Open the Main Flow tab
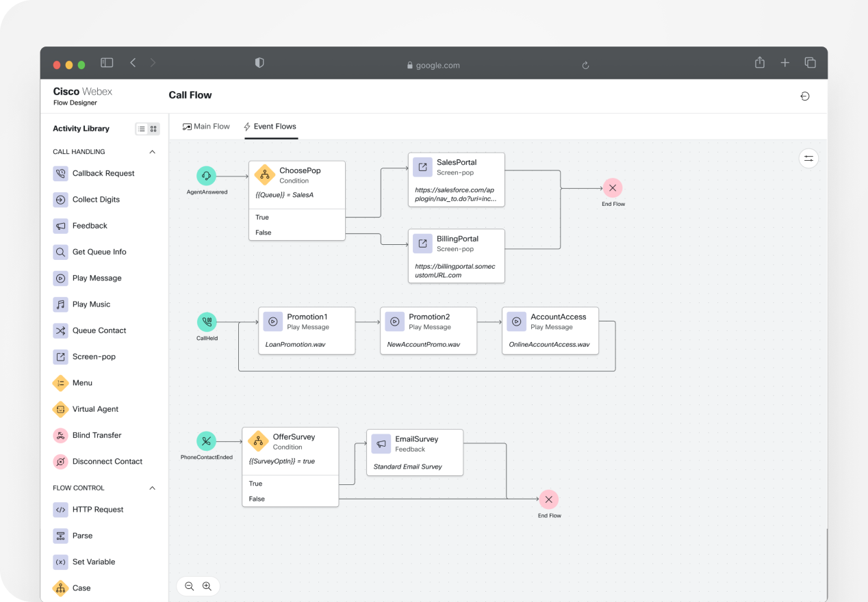 (x=206, y=127)
